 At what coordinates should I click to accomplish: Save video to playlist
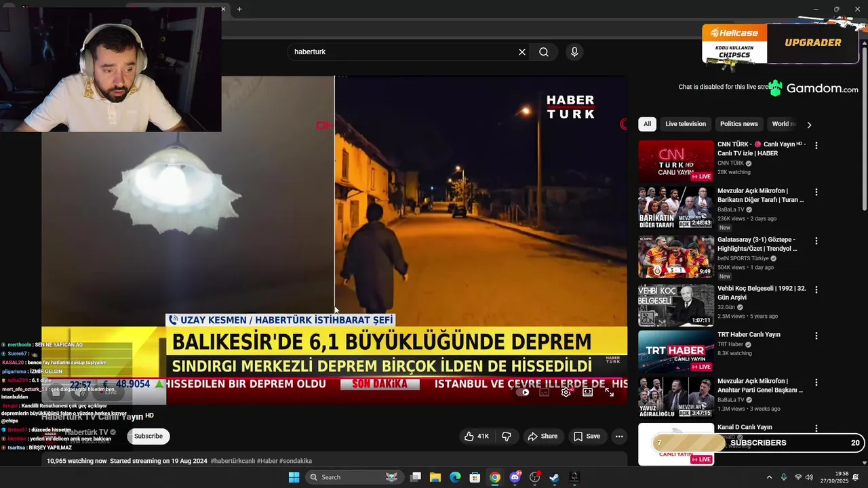point(587,436)
